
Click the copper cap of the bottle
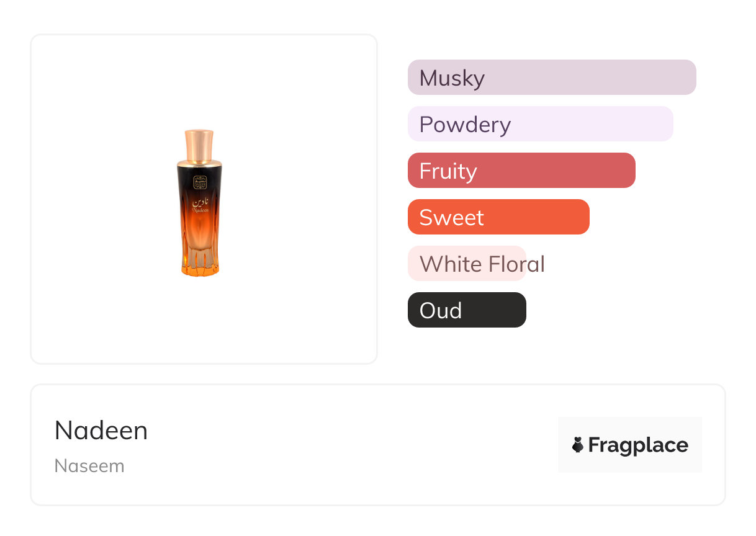point(199,145)
